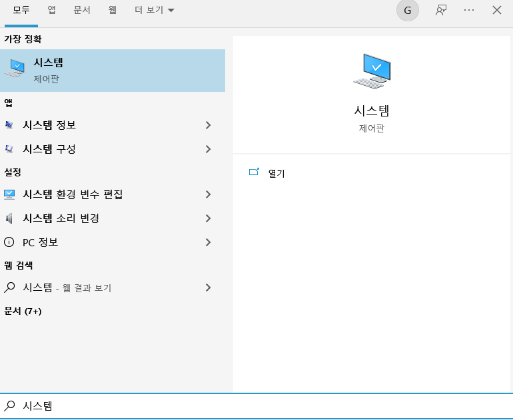Open the 문서 tab
This screenshot has height=420, width=513.
[82, 10]
